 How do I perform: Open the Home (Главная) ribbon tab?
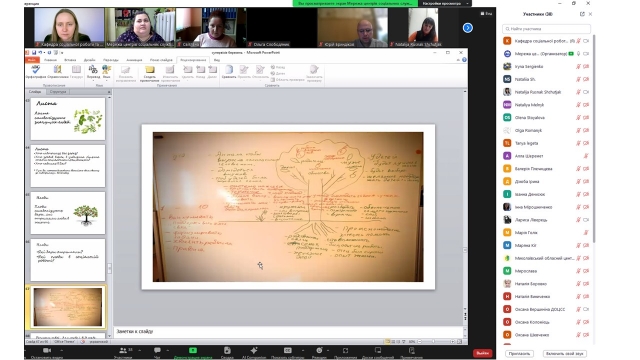click(x=51, y=60)
